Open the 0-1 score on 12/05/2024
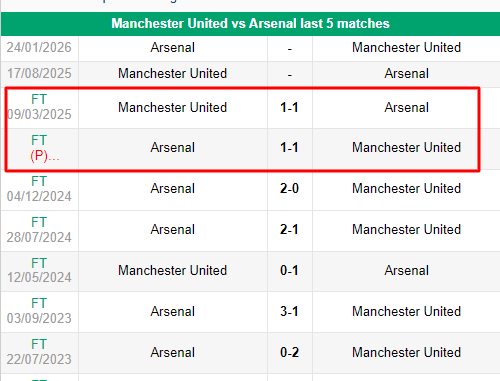The width and height of the screenshot is (500, 381). [x=289, y=270]
